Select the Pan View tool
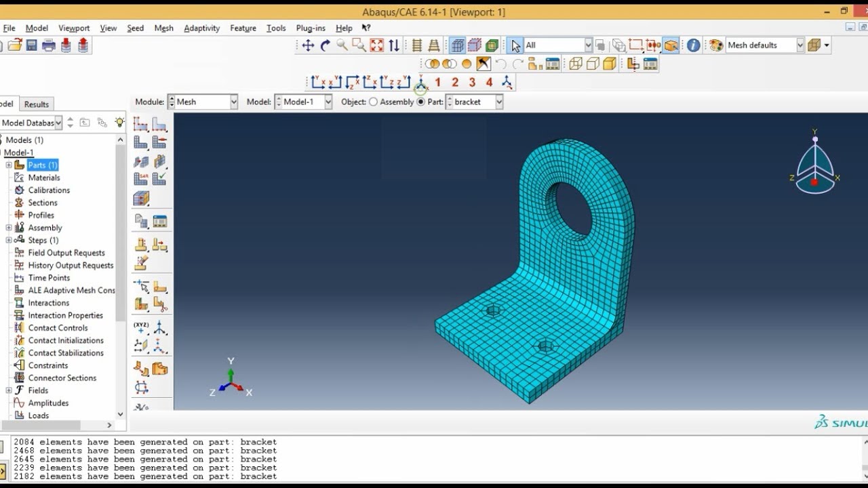 [308, 45]
